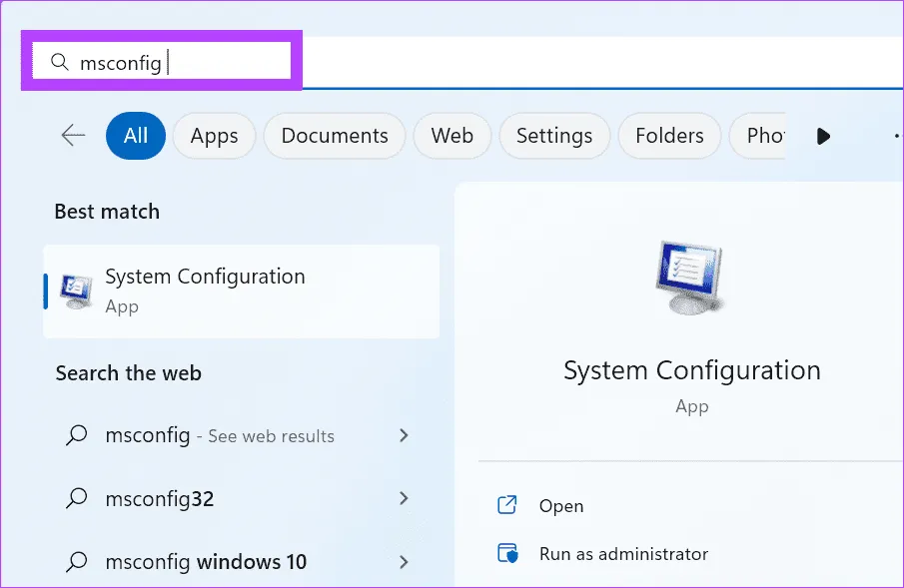904x588 pixels.
Task: Choose Run as administrator option
Action: (x=623, y=553)
